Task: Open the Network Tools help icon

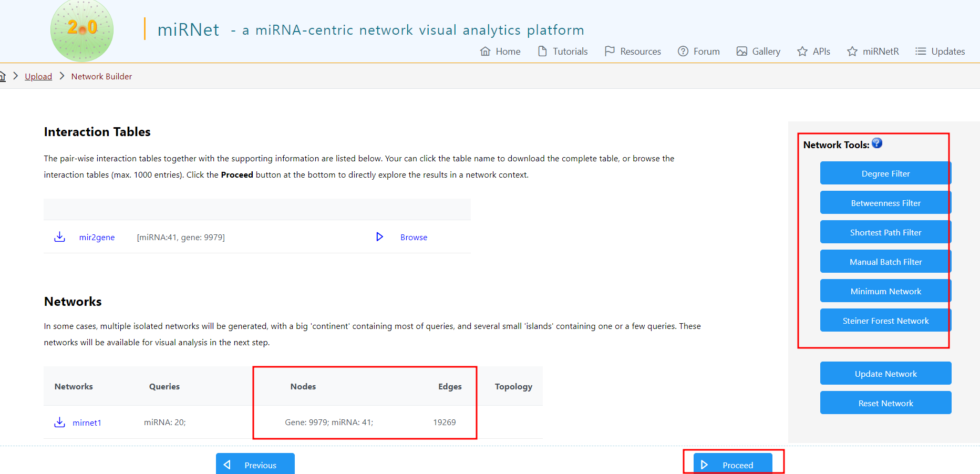Action: pyautogui.click(x=877, y=143)
